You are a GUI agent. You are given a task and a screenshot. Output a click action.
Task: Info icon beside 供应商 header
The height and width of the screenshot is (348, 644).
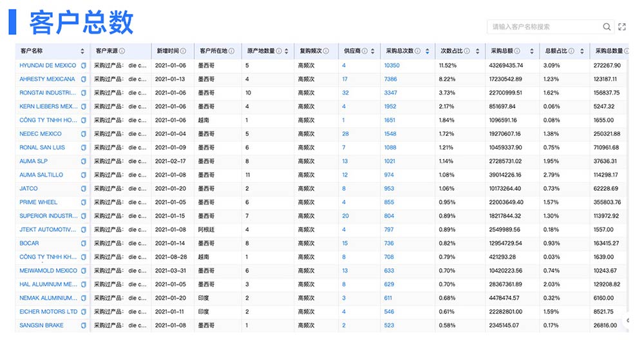pos(365,51)
